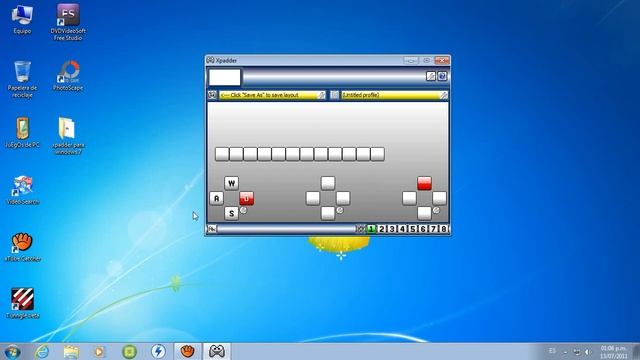Open the volume icon in system tray
This screenshot has width=640, height=360.
(x=588, y=351)
